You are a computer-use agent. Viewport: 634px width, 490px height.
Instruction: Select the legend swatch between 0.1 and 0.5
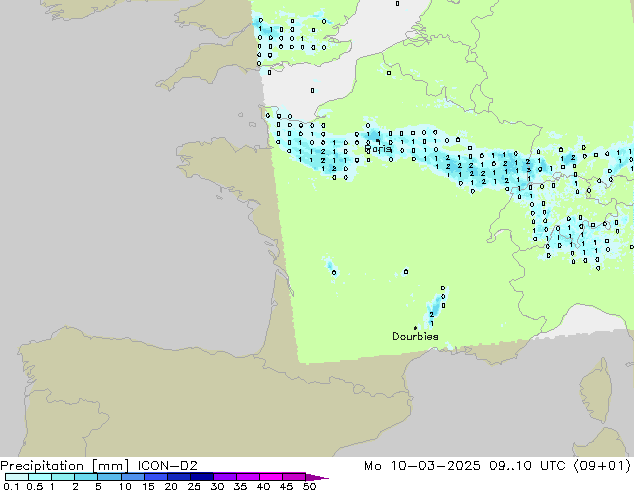coord(17,477)
